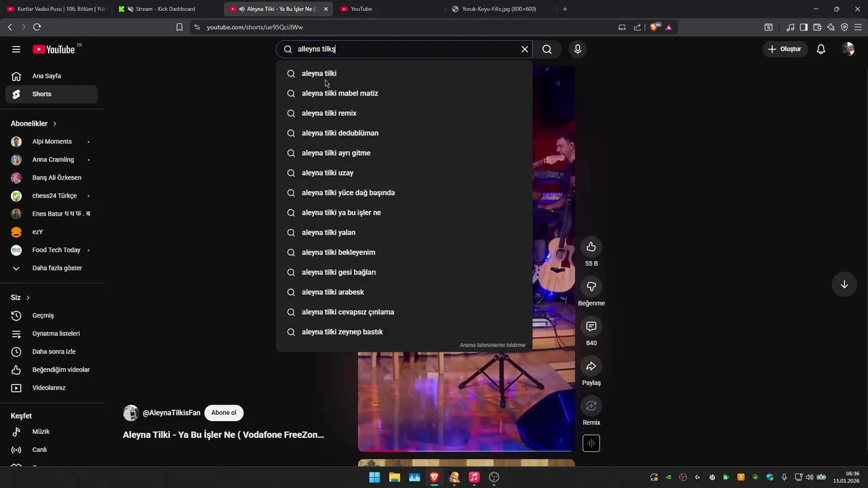
Task: Close the Aleyna Tilki tab
Action: pyautogui.click(x=325, y=9)
